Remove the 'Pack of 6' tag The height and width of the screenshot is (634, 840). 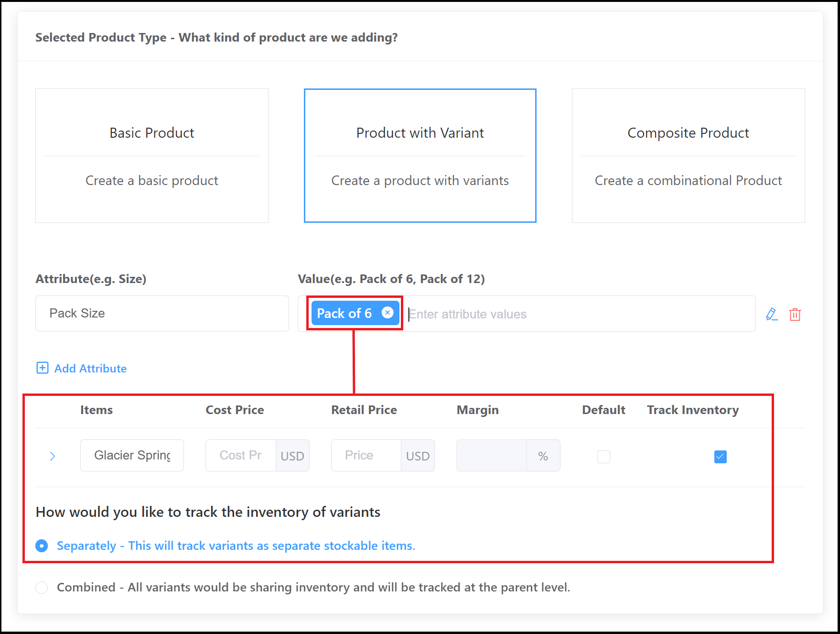(388, 313)
